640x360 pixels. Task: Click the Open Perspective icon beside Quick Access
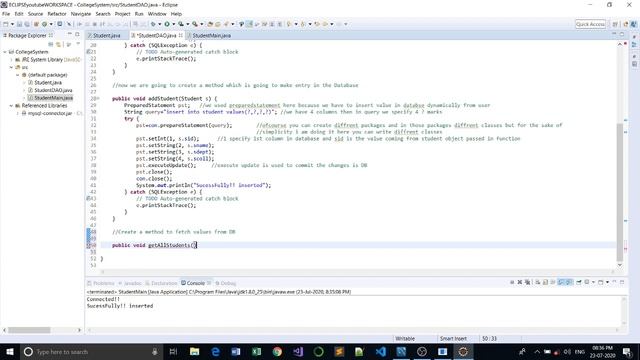[615, 24]
